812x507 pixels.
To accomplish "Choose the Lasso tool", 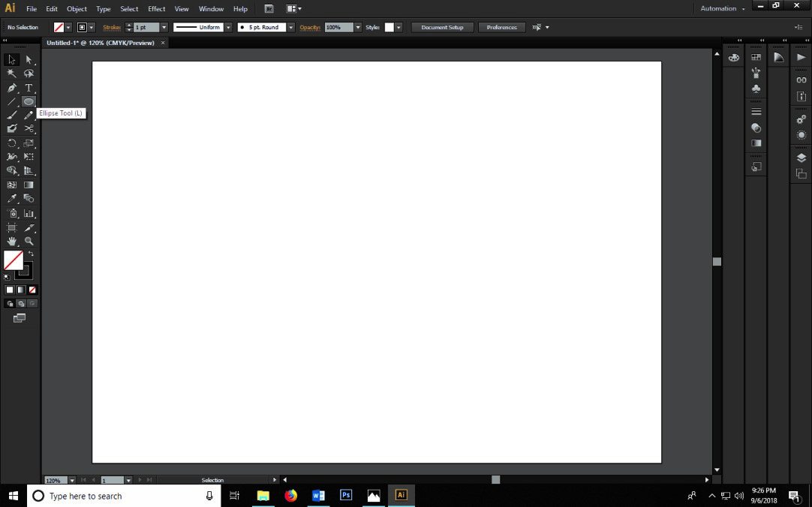I will [x=29, y=73].
